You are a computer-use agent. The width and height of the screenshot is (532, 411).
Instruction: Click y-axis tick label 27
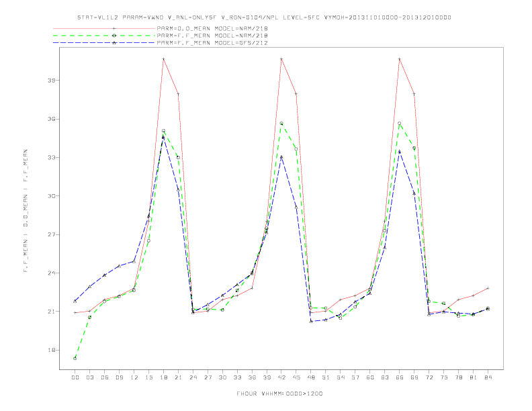coord(52,234)
